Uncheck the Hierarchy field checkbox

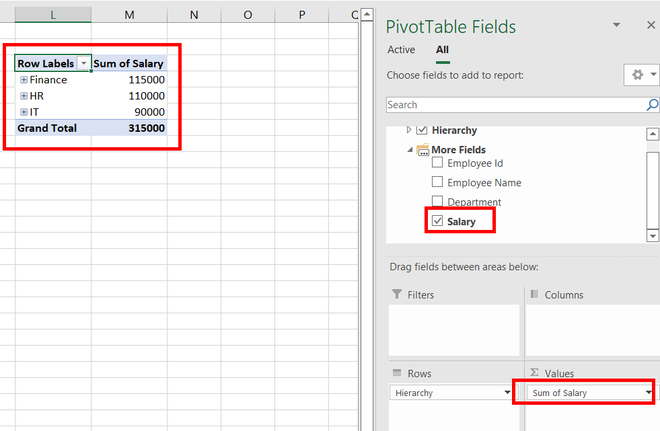[x=422, y=130]
